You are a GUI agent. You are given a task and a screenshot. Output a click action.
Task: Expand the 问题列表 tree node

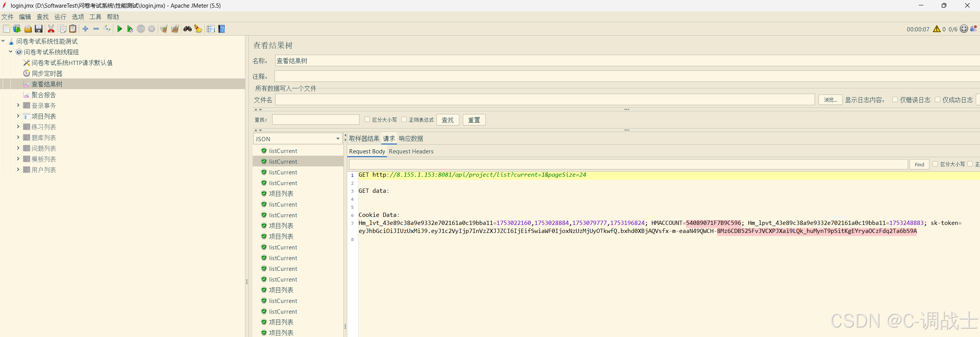[18, 148]
